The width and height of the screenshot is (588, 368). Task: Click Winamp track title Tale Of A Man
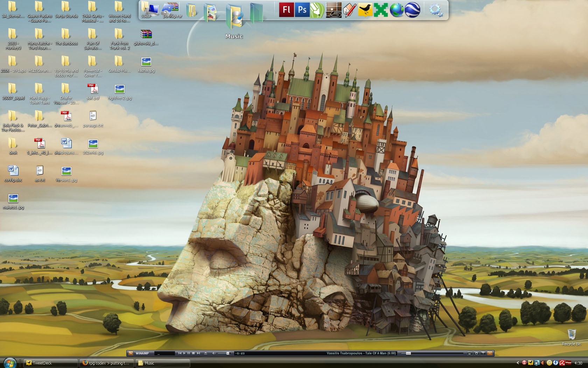(x=361, y=353)
